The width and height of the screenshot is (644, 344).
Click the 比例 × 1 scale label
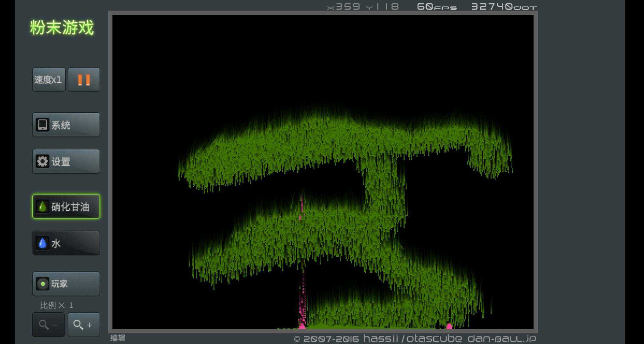click(56, 305)
